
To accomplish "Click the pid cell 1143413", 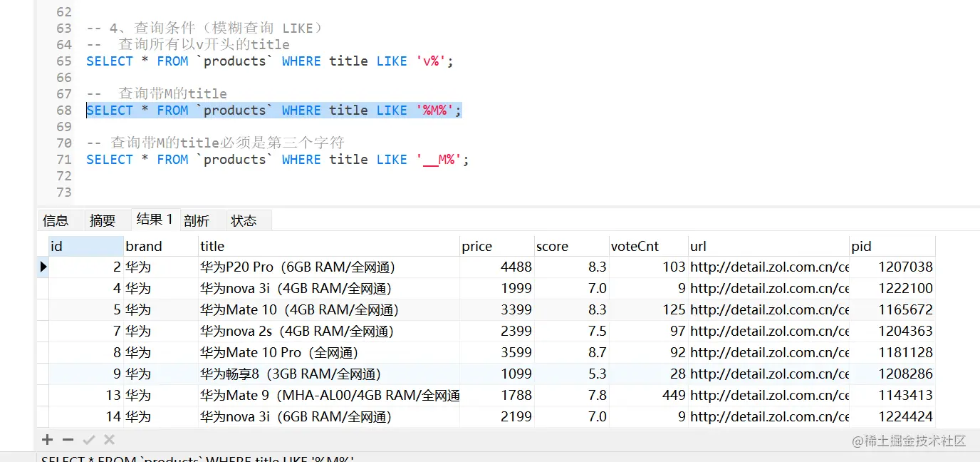I will (892, 396).
